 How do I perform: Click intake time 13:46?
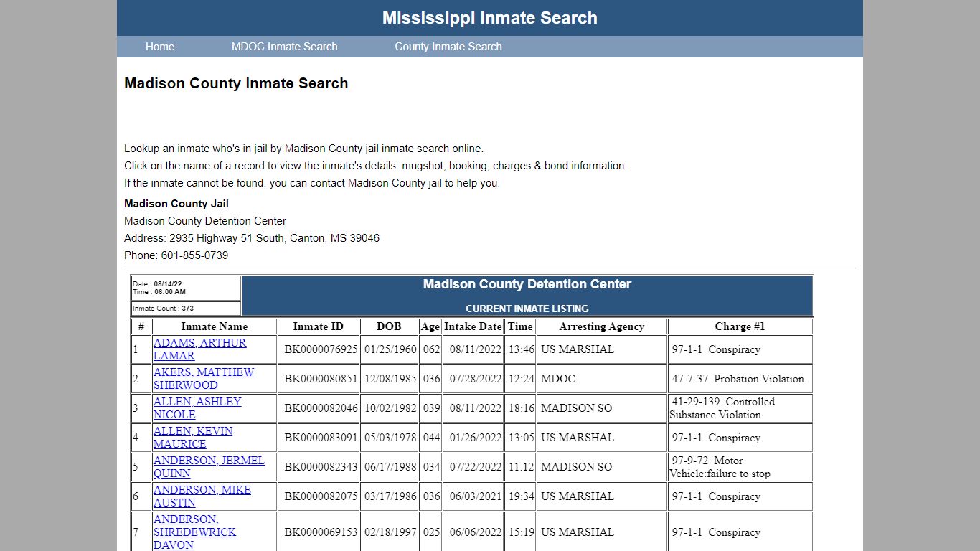click(522, 349)
